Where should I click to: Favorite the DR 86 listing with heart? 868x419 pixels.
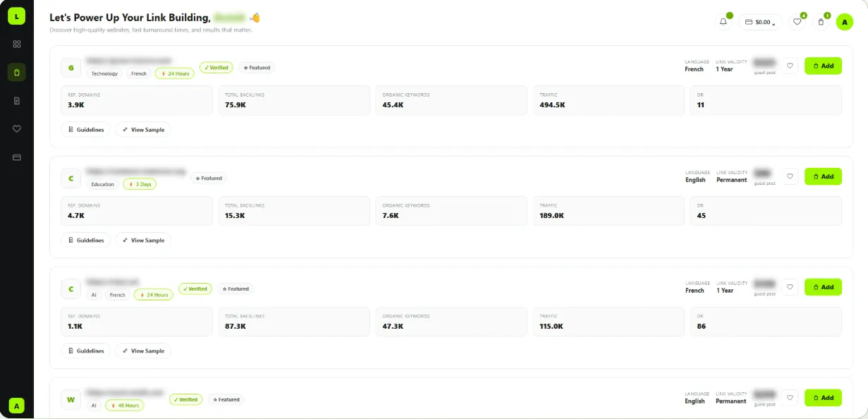pos(790,287)
